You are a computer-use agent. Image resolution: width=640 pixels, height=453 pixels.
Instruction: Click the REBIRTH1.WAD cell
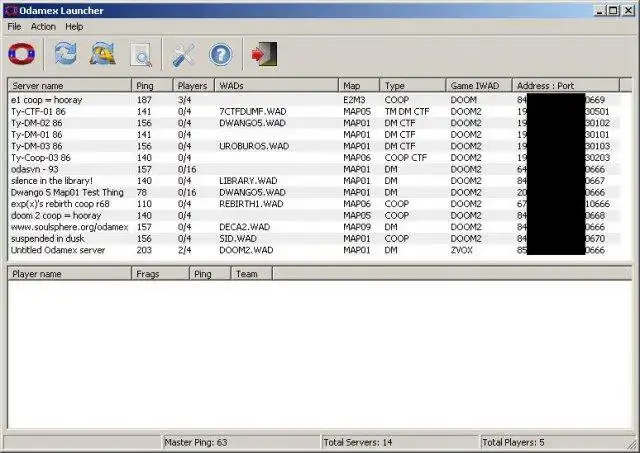(251, 204)
